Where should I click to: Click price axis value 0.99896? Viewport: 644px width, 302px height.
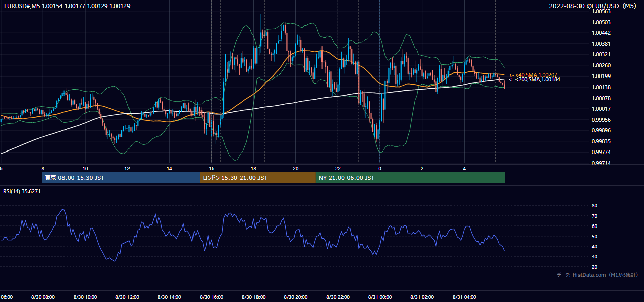602,131
